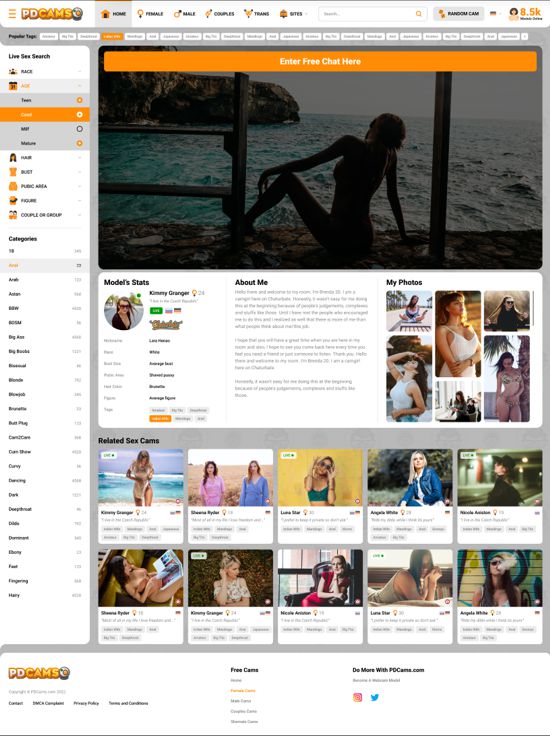Click inside the header search field
This screenshot has width=550, height=736.
click(367, 14)
